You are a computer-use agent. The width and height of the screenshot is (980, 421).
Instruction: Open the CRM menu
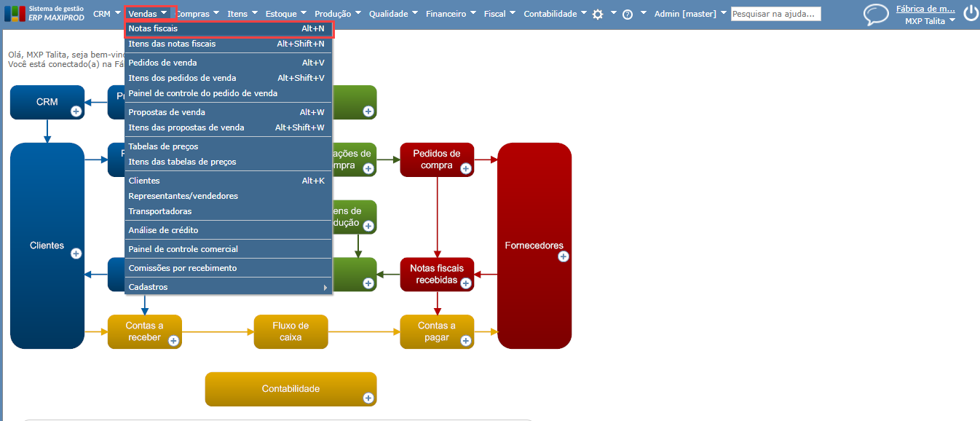[106, 14]
